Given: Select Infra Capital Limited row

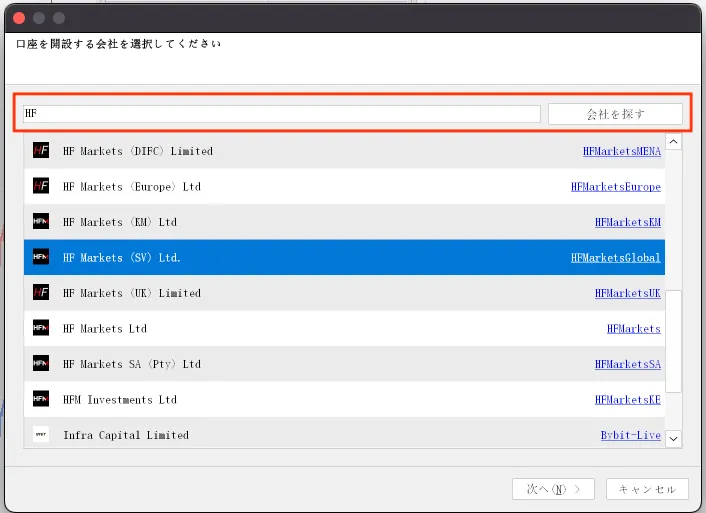Looking at the screenshot, I should coord(344,433).
